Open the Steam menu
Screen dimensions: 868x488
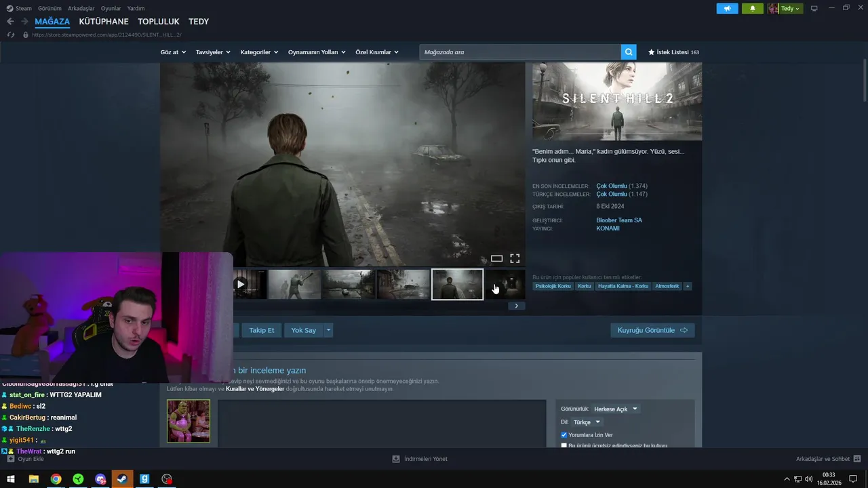click(20, 8)
